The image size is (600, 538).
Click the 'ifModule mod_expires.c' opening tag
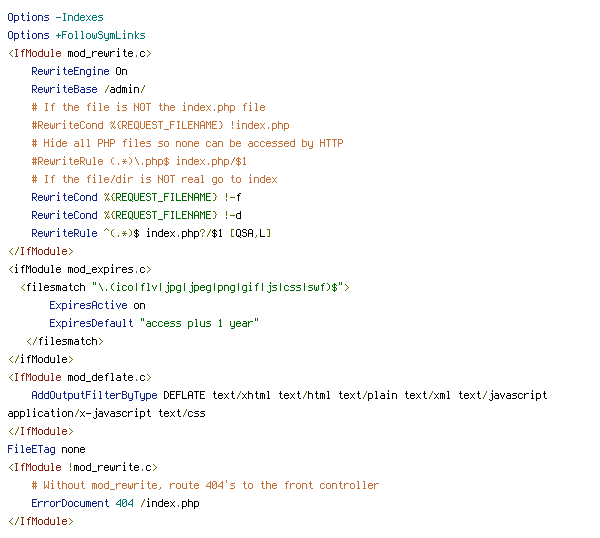(x=80, y=269)
